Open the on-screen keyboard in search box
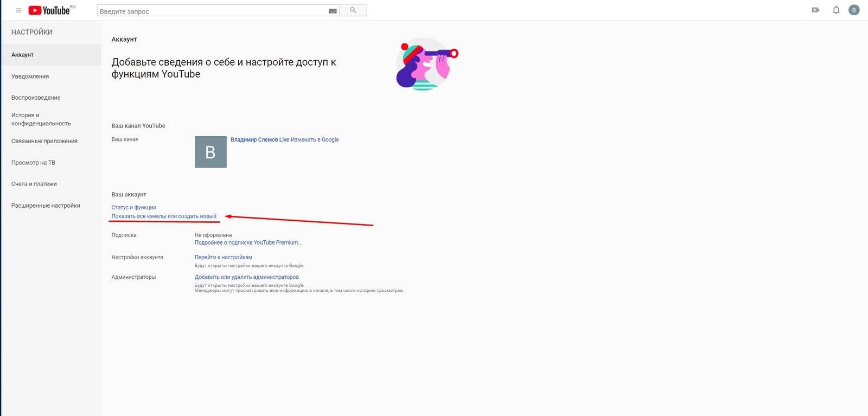The height and width of the screenshot is (416, 868). pyautogui.click(x=333, y=11)
